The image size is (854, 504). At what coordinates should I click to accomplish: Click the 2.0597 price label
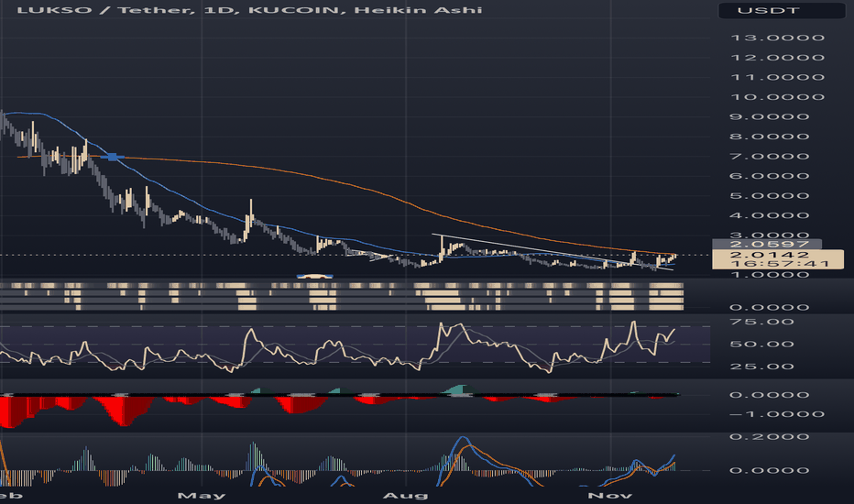coord(769,244)
